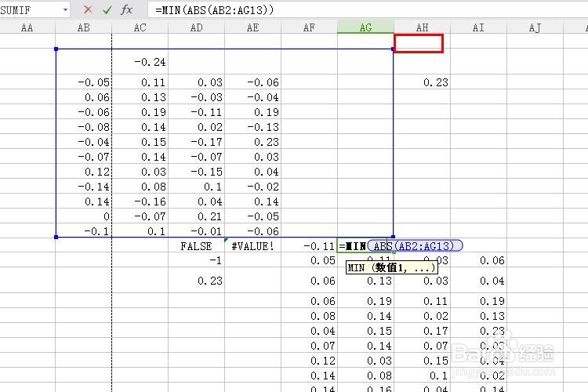Click the cell with 0.12 in column AB
This screenshot has width=588, height=392.
tap(84, 172)
